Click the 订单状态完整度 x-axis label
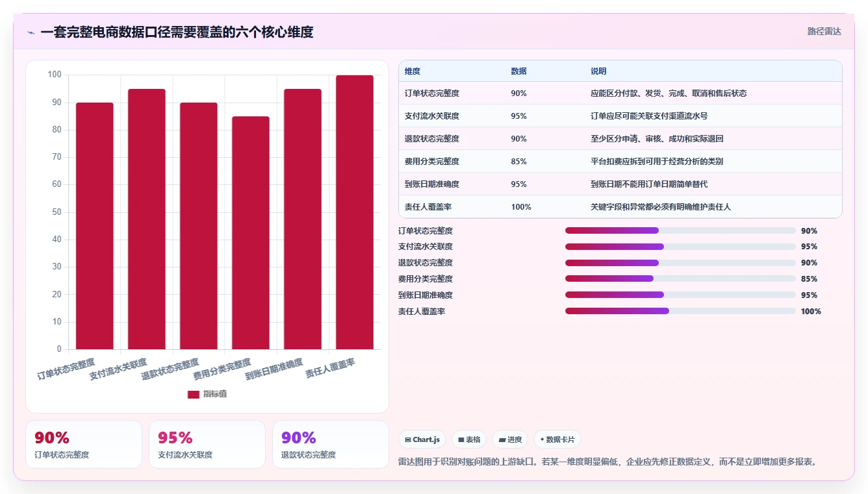Screen dimensions: 868x494 (66, 368)
